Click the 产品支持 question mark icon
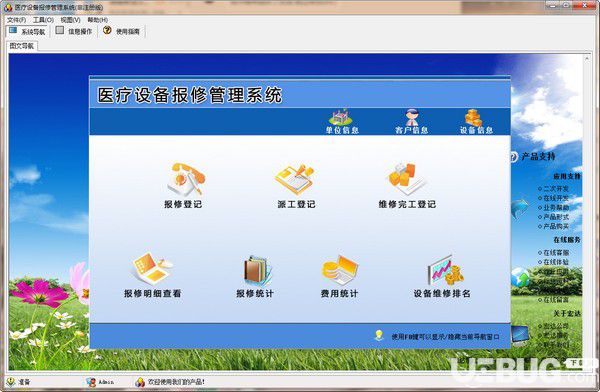The image size is (600, 392). (x=513, y=157)
